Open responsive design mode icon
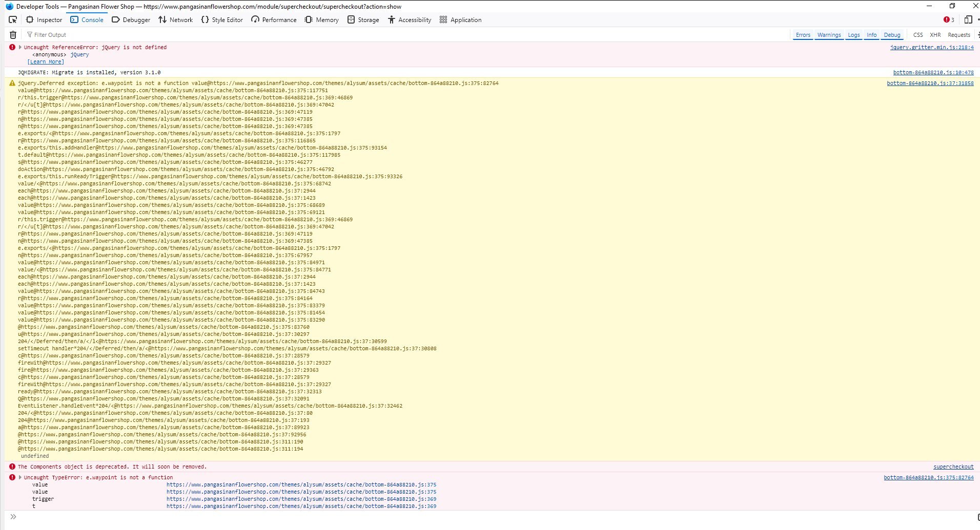980x530 pixels. coord(968,19)
